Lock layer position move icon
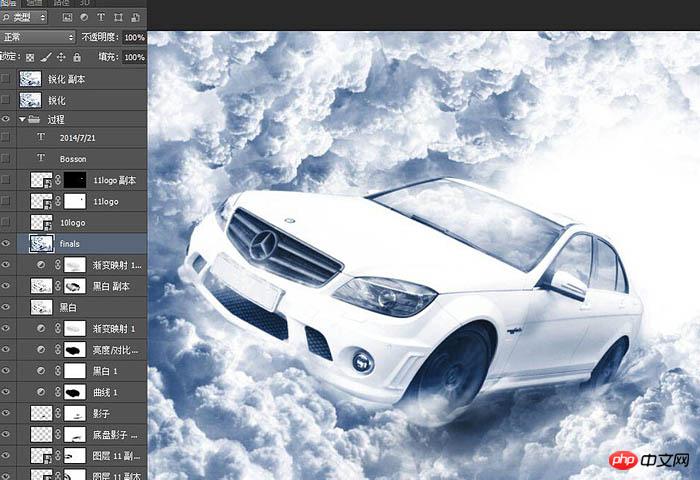Screen dimensions: 700x480 (61, 57)
